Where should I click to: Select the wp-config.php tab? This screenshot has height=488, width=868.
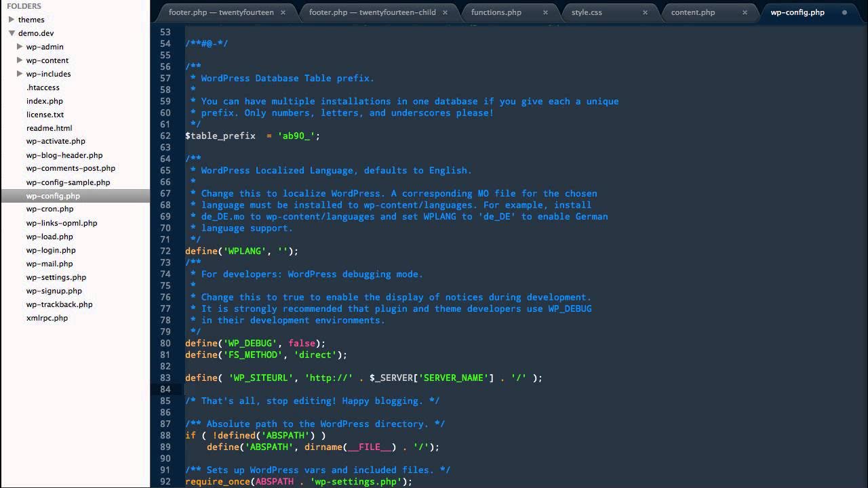[x=797, y=12]
